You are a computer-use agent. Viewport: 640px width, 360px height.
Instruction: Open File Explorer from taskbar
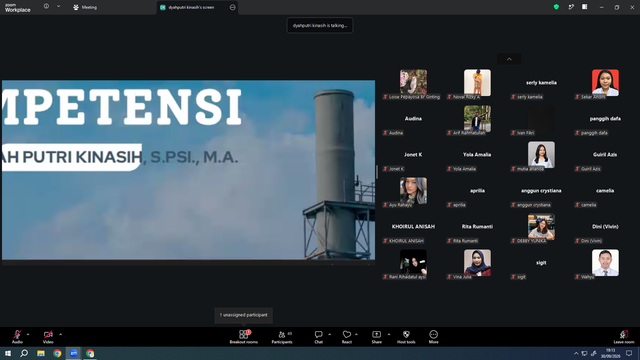(x=41, y=353)
